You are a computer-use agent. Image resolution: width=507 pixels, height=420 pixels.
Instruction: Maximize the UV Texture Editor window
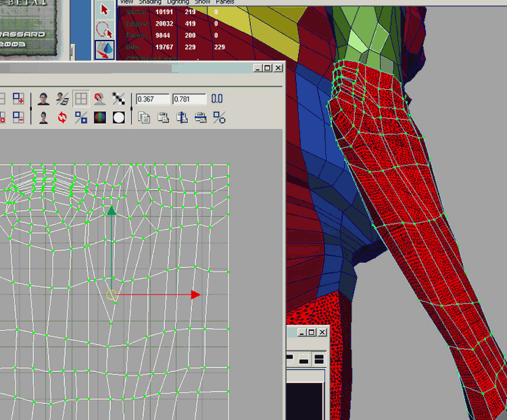(x=267, y=68)
